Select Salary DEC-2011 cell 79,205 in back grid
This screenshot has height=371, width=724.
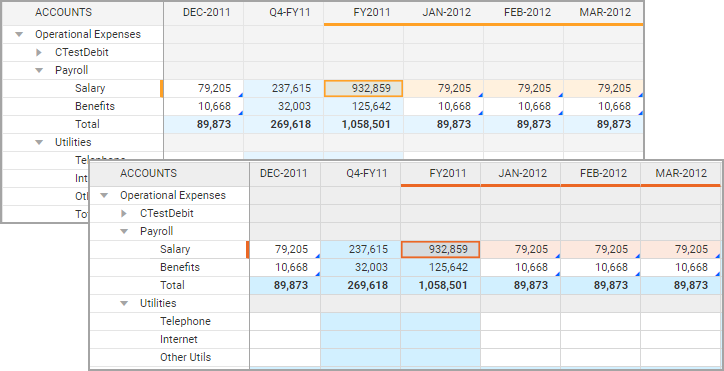(x=204, y=88)
